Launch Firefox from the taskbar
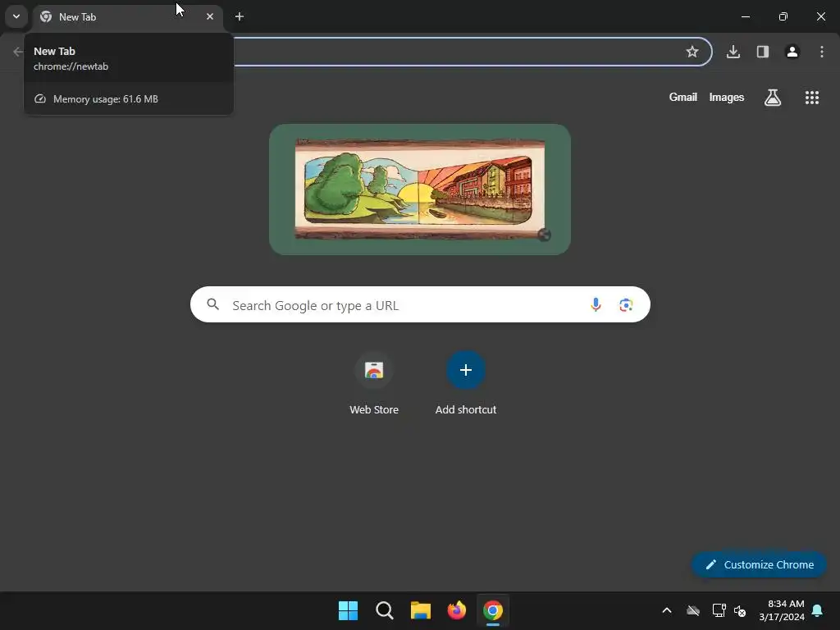Image resolution: width=840 pixels, height=630 pixels. pos(457,610)
